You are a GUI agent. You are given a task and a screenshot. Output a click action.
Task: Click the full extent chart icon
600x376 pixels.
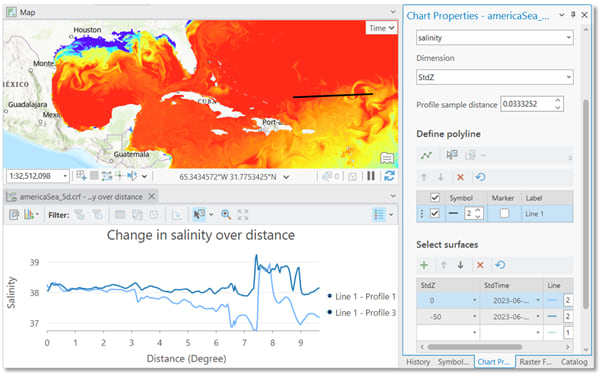click(243, 215)
